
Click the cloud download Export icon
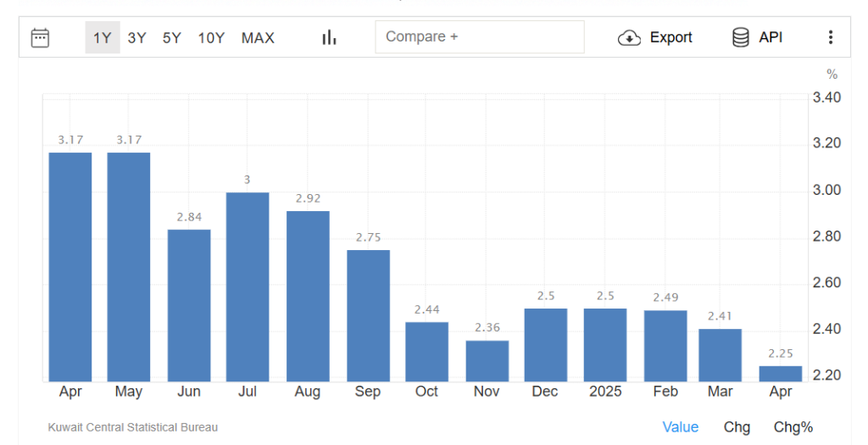pos(629,37)
